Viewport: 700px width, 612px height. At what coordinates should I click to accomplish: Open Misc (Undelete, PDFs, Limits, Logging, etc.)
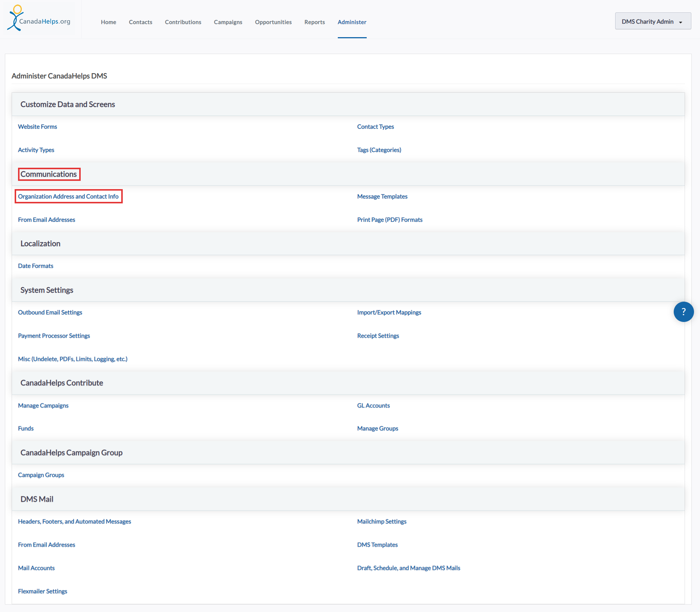[x=73, y=359]
